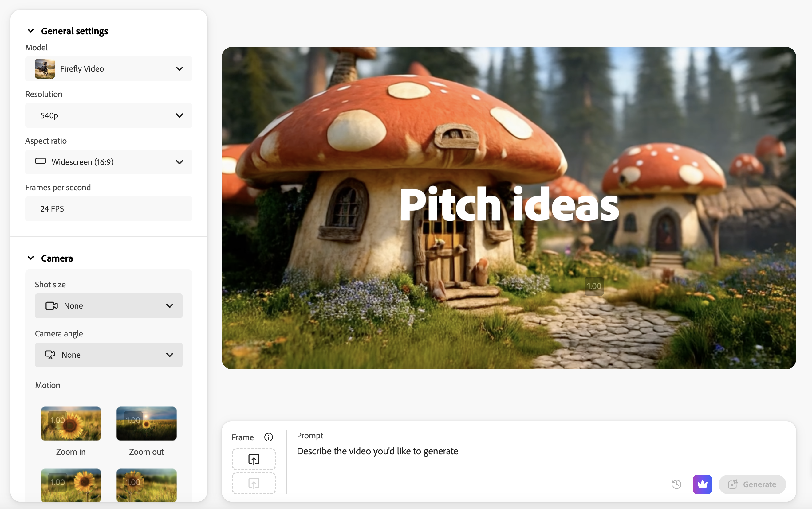Screen dimensions: 812x509
Task: Click into the Prompt description field
Action: point(377,451)
